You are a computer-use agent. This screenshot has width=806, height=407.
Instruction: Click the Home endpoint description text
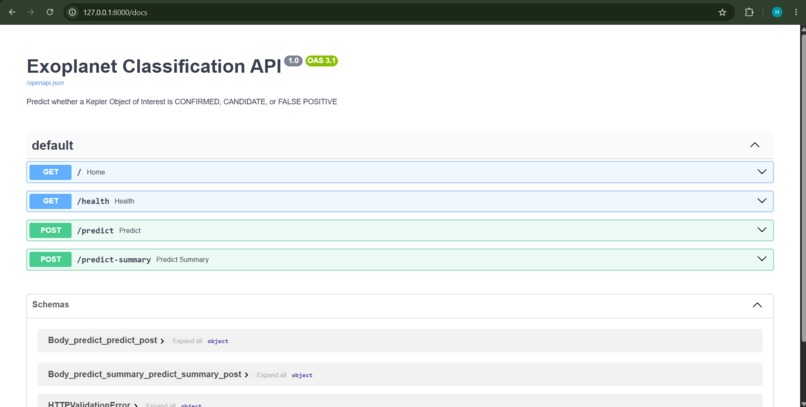96,172
